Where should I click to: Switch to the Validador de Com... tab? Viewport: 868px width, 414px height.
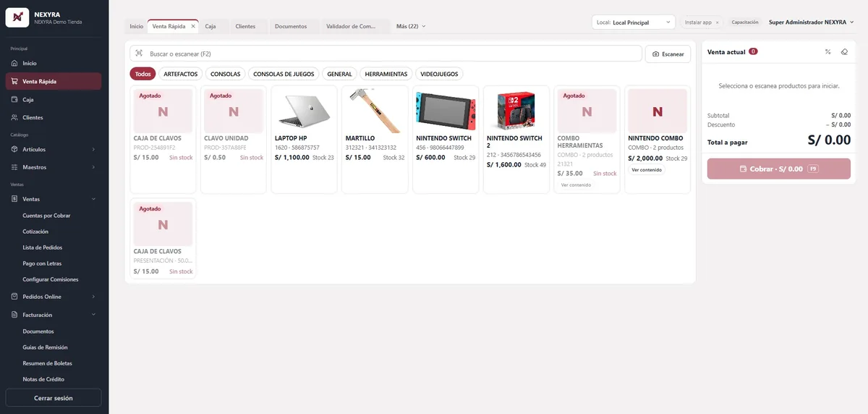coord(352,26)
